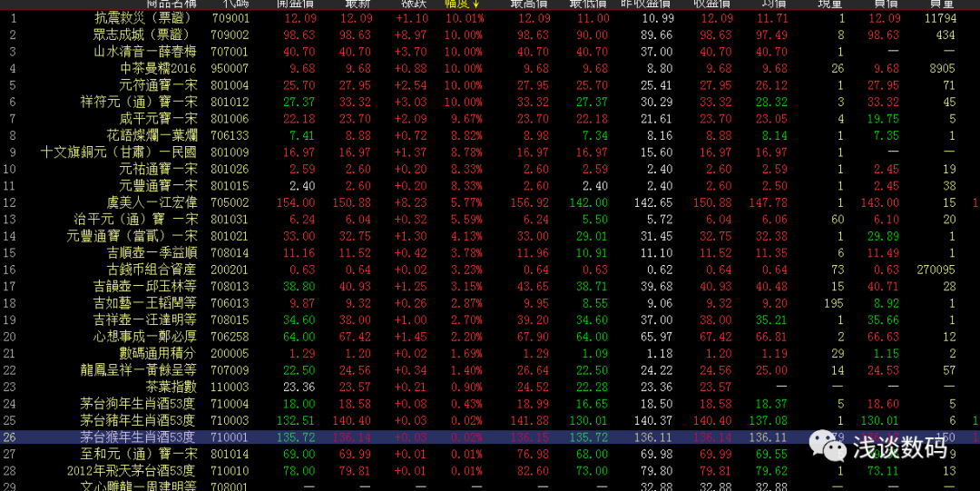Select the 茶葉指數 index row
Viewport: 980px width, 491px height.
click(171, 388)
